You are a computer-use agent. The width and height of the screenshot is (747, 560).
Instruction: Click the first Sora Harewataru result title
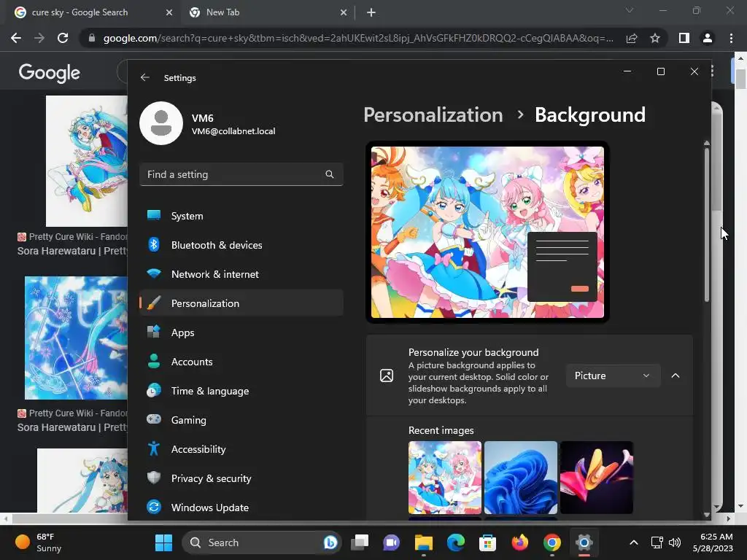tap(72, 251)
